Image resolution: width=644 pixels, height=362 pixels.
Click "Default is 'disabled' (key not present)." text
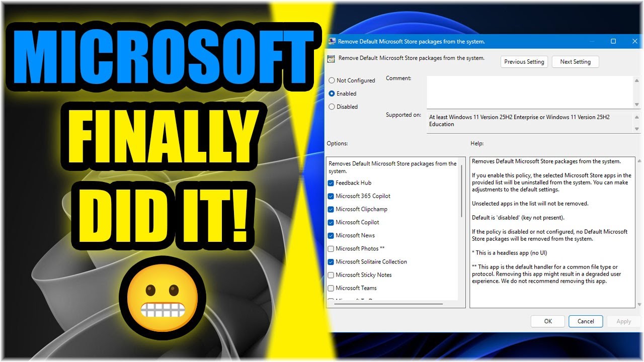(518, 218)
